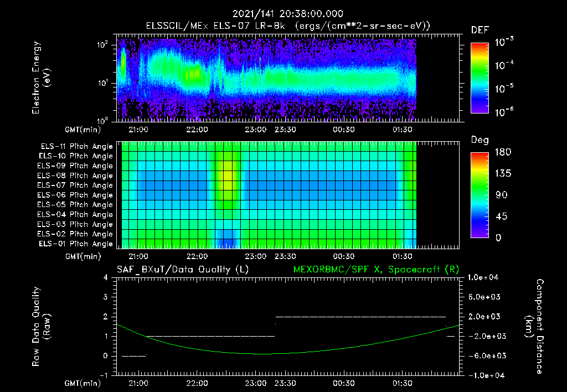Select the SAF_BXuT/Data Quality (L) legend
Viewport: 567px width, 392px height.
pos(183,270)
